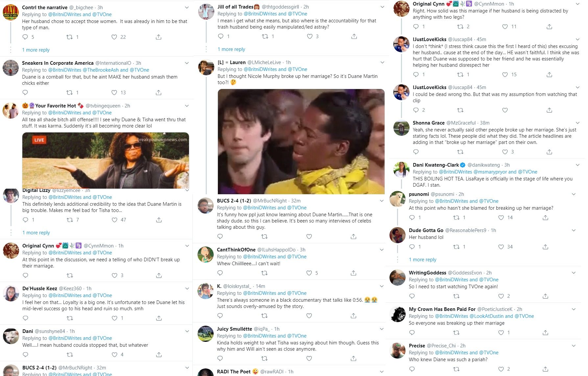Expand options chevron on K. @loiskrystal_ tweet
The width and height of the screenshot is (588, 376).
(x=382, y=286)
